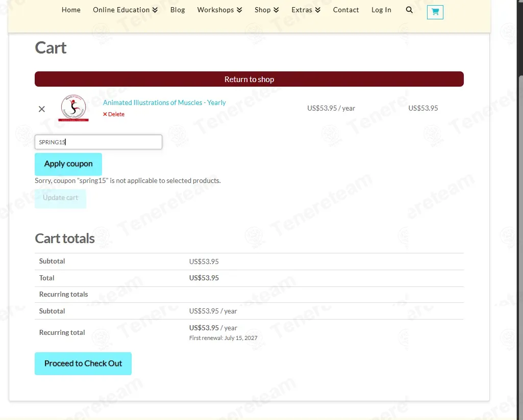Click the "Recurring total" row label
The height and width of the screenshot is (420, 523).
[62, 332]
